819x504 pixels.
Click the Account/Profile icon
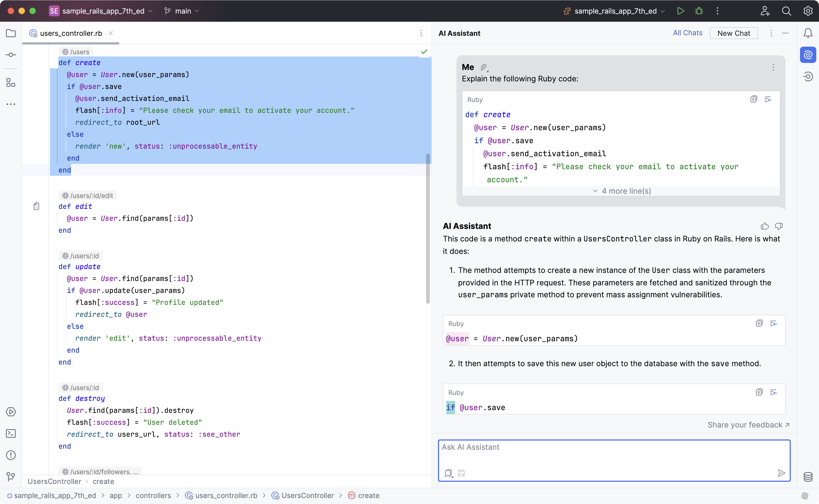click(x=765, y=11)
